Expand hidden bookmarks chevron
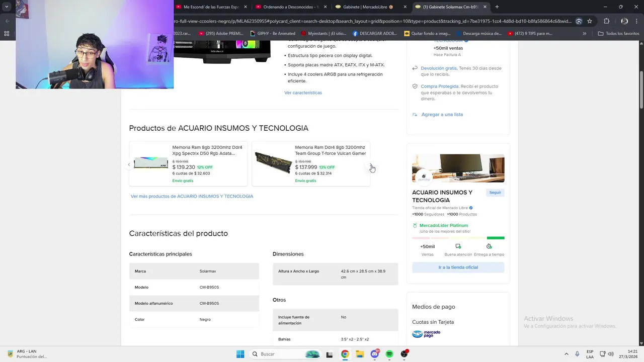This screenshot has height=362, width=644. click(584, 34)
